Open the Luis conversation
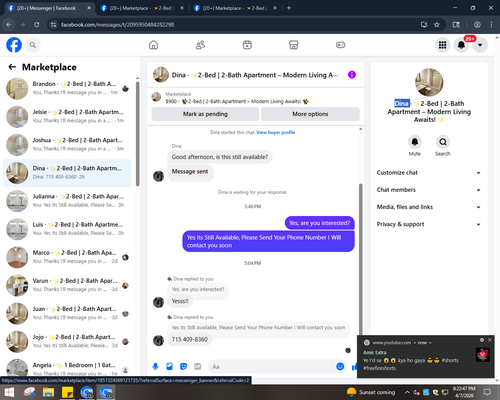500x400 pixels. coord(68,229)
